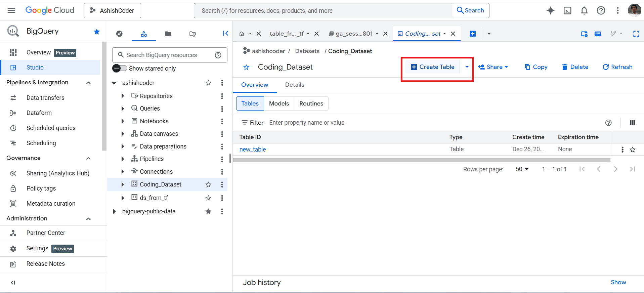Screen dimensions: 644x293
Task: Open more actions for ashishcoder project
Action: point(222,83)
